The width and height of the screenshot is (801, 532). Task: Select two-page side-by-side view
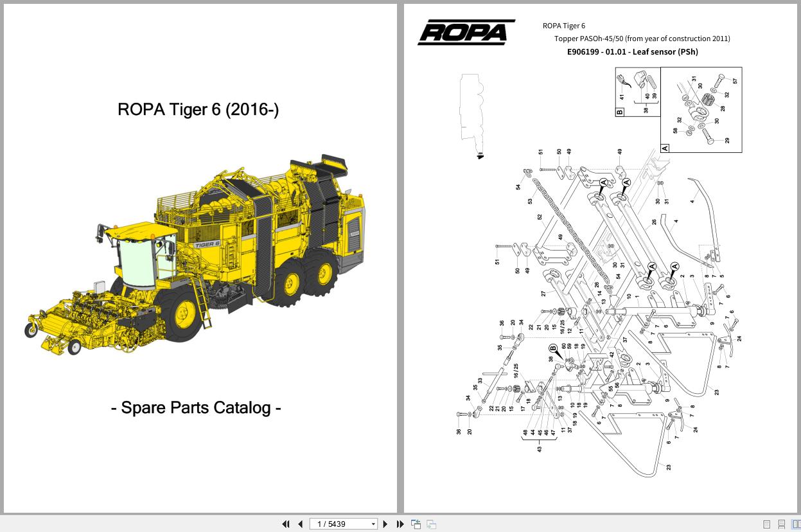pos(796,524)
